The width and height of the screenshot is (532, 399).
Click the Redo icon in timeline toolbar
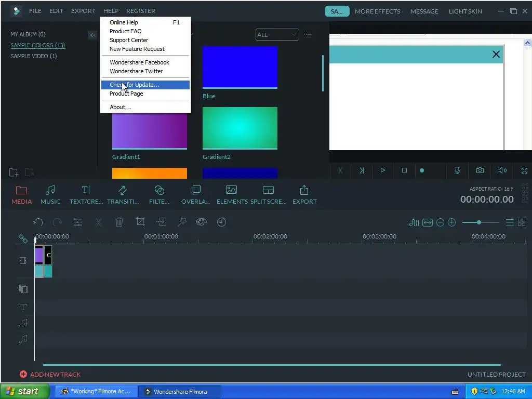(57, 222)
